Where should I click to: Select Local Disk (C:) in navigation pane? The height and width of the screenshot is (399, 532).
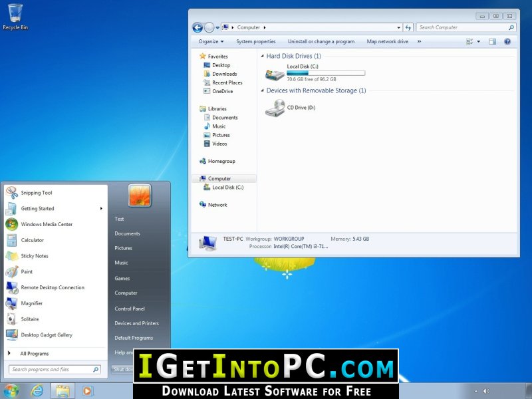pos(223,188)
